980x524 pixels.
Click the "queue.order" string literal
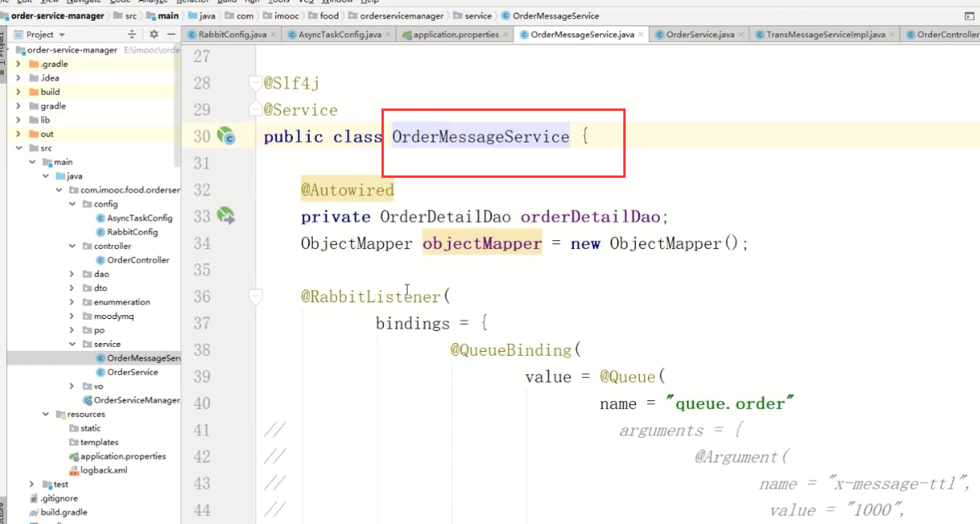(x=730, y=404)
